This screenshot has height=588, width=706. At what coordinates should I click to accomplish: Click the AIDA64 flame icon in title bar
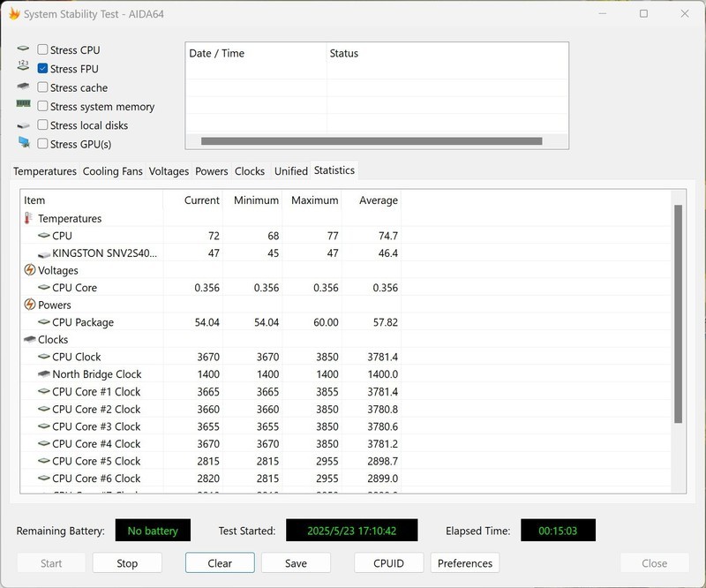tap(11, 14)
